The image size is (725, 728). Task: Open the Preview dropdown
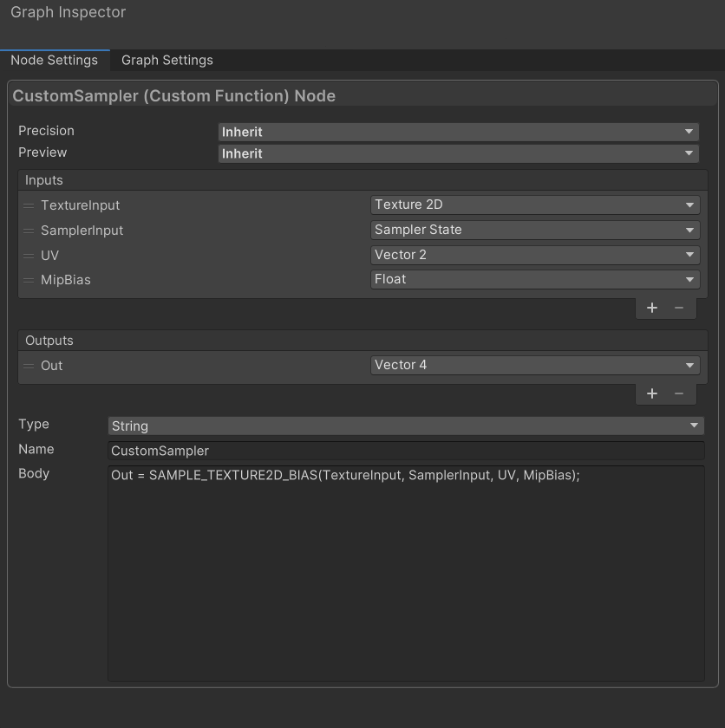(x=460, y=153)
